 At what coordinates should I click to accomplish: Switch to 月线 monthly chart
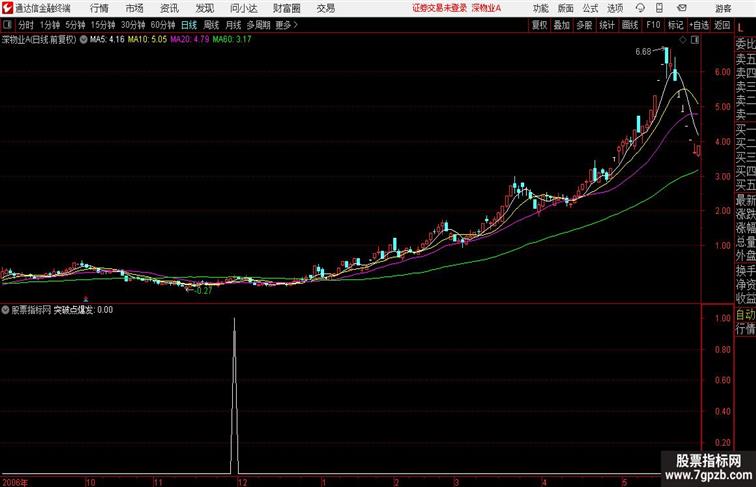click(233, 25)
